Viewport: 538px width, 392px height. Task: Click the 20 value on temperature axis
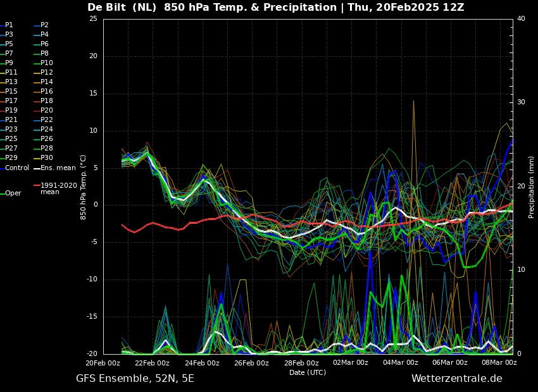point(93,56)
